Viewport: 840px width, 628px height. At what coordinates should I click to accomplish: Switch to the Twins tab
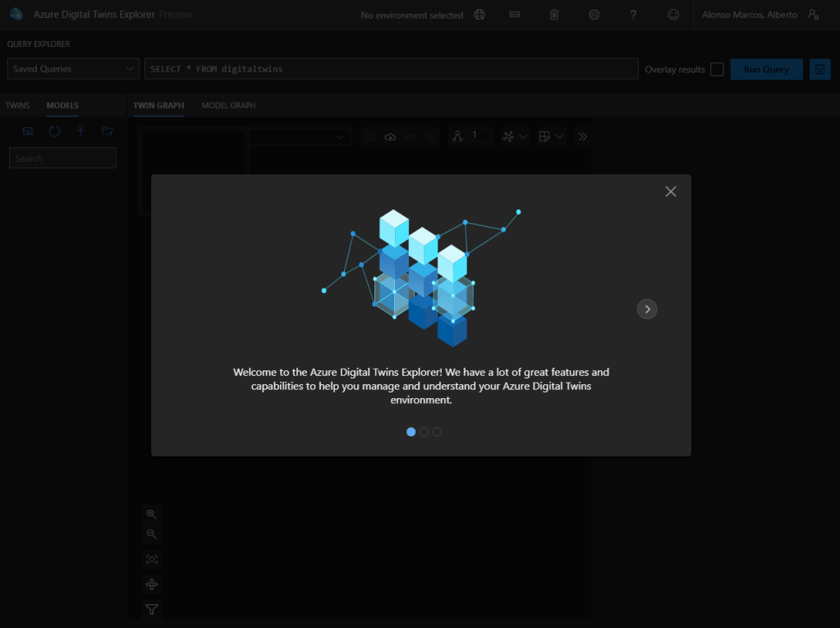[17, 106]
